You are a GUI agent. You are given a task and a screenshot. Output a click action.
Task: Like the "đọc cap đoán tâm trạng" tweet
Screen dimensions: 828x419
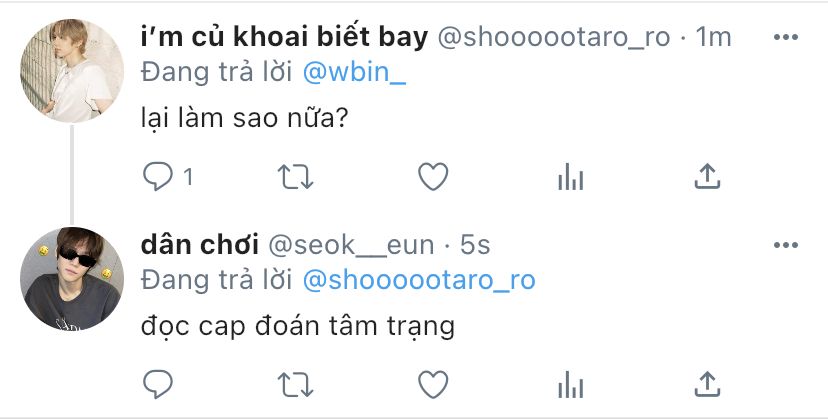(x=433, y=384)
